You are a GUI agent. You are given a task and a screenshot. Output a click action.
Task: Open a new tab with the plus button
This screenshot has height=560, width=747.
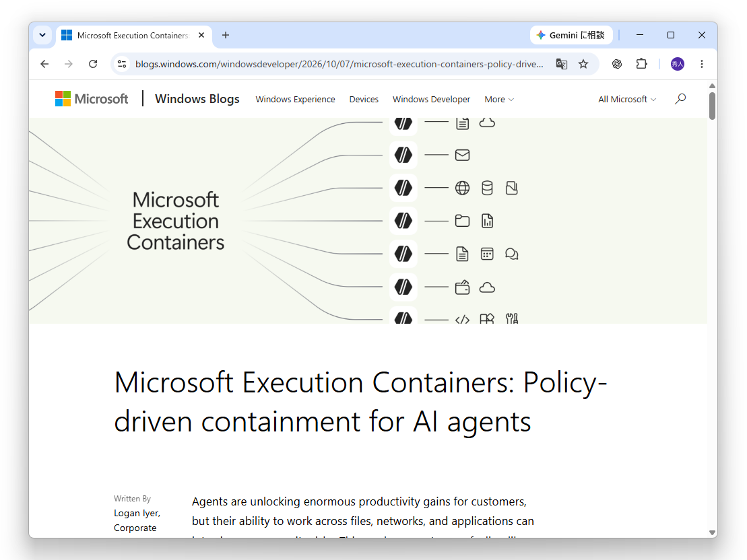click(x=226, y=35)
